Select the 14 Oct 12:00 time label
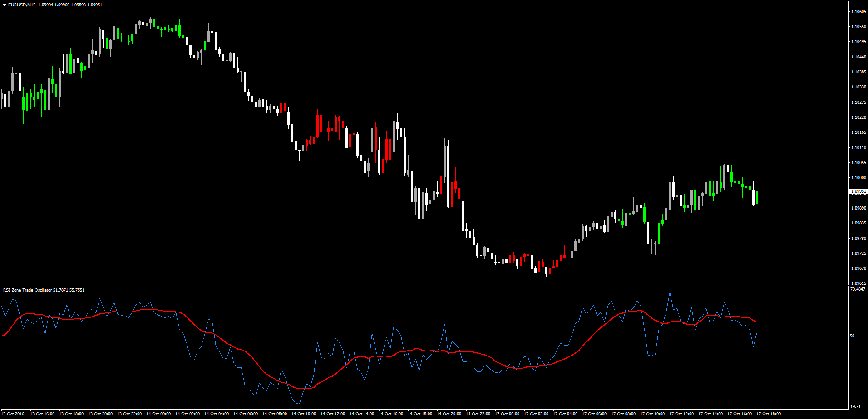 (x=333, y=414)
